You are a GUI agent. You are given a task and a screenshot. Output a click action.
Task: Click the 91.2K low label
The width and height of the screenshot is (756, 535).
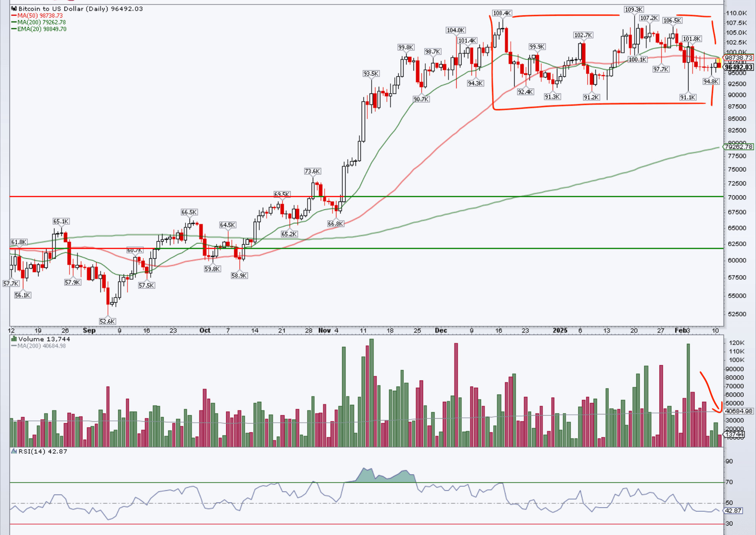[592, 97]
